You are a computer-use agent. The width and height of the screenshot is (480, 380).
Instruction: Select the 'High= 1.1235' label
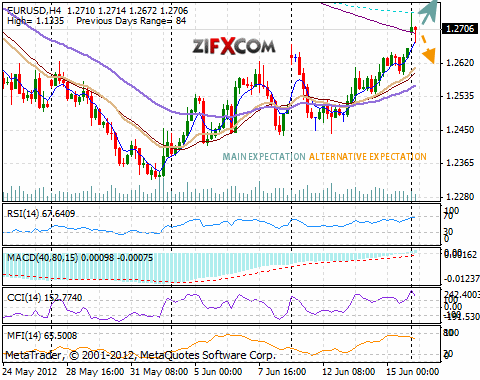point(35,21)
